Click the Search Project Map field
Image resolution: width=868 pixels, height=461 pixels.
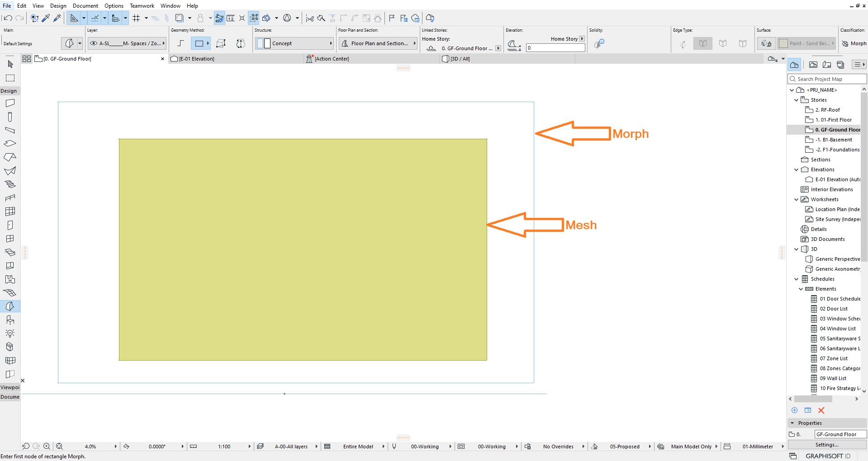[827, 79]
